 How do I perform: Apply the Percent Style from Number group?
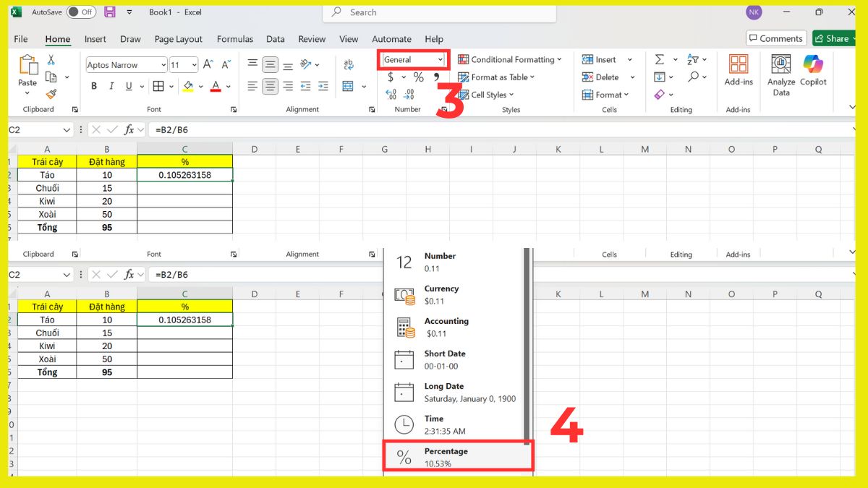pos(418,77)
